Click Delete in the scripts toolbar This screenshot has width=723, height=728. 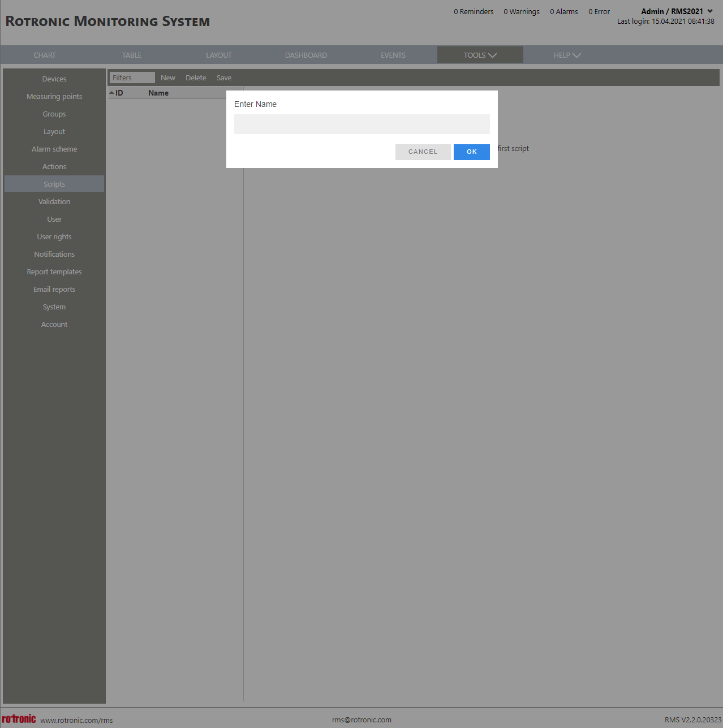coord(196,77)
